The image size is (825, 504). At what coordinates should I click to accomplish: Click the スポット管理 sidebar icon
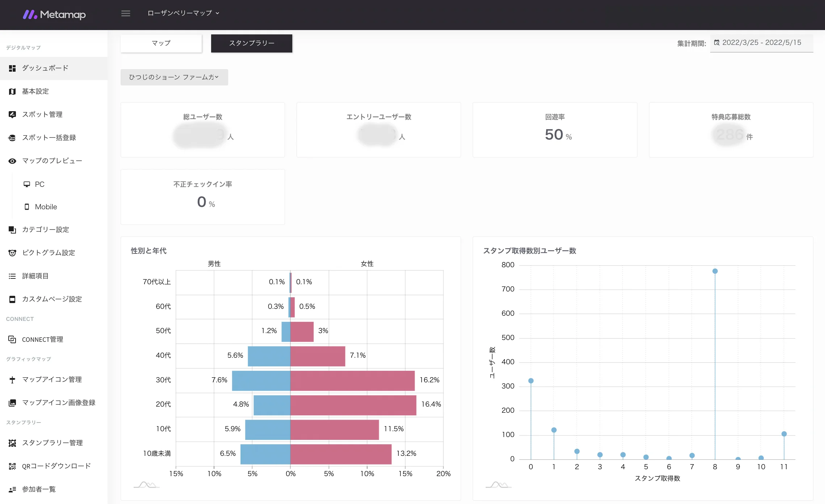coord(12,114)
